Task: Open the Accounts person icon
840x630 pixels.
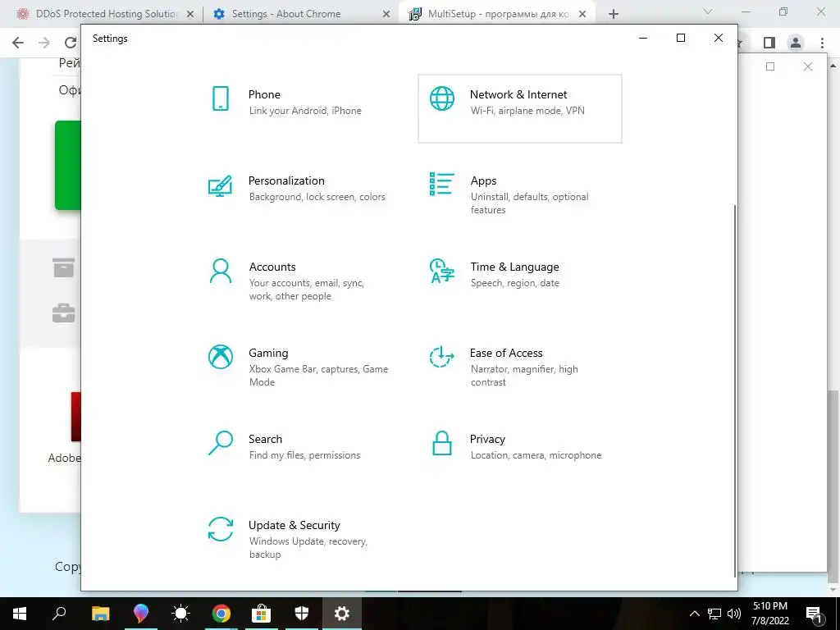Action: 220,271
